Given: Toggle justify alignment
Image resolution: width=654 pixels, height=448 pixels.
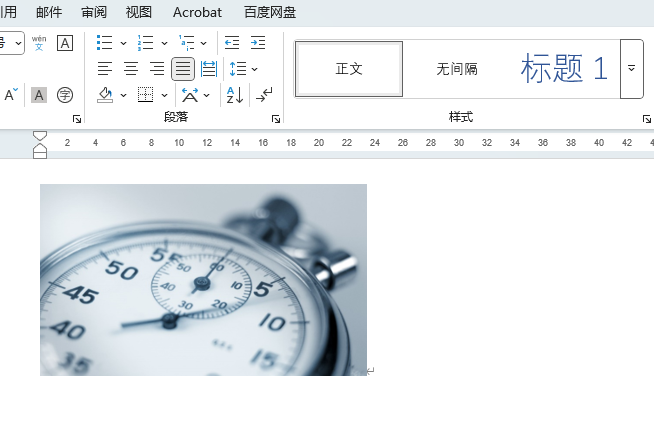Looking at the screenshot, I should 183,68.
